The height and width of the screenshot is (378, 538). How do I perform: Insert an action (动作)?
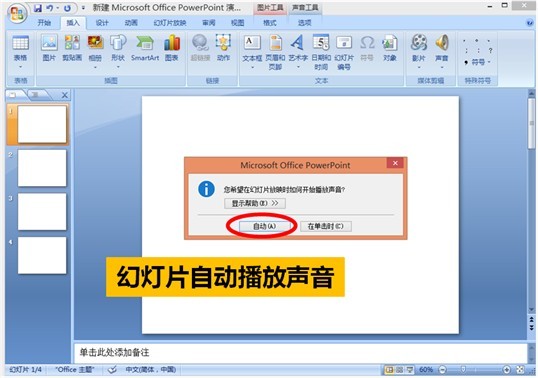pos(223,48)
